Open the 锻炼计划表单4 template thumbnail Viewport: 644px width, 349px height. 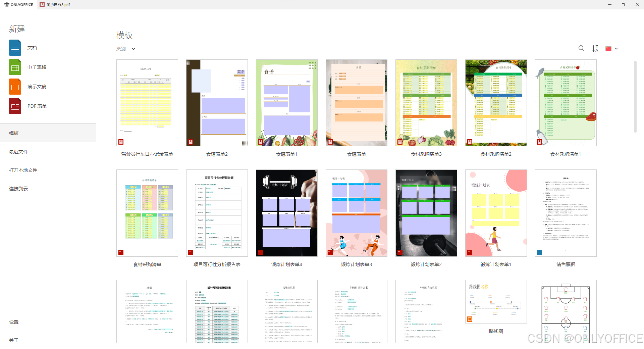point(287,213)
